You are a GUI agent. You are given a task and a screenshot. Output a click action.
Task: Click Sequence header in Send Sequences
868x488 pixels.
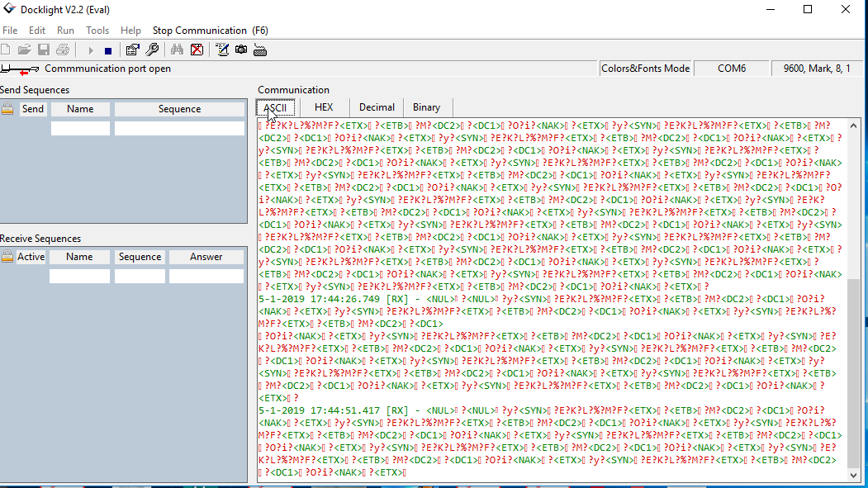click(x=179, y=109)
